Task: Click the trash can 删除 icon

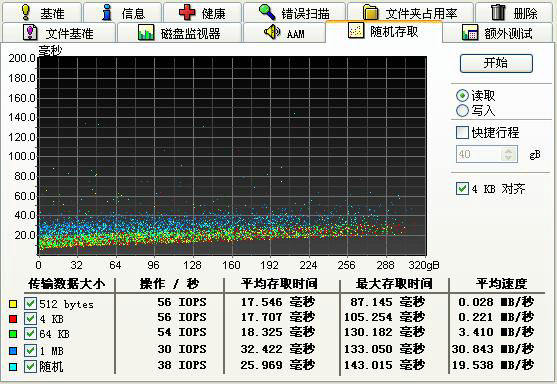Action: click(498, 12)
